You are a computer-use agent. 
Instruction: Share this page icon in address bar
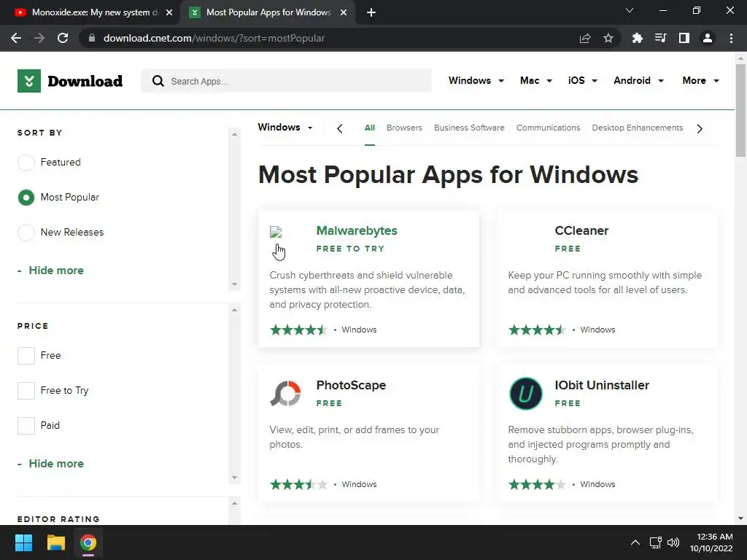(585, 38)
